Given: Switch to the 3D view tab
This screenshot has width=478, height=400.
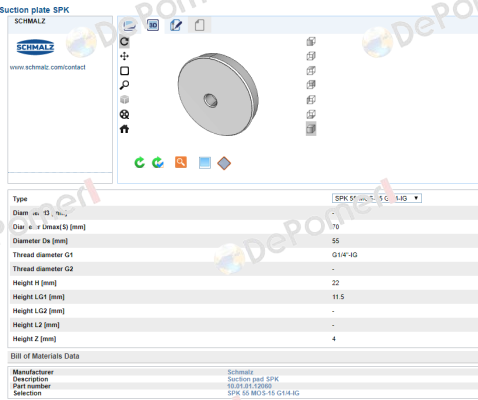Looking at the screenshot, I should coord(153,25).
